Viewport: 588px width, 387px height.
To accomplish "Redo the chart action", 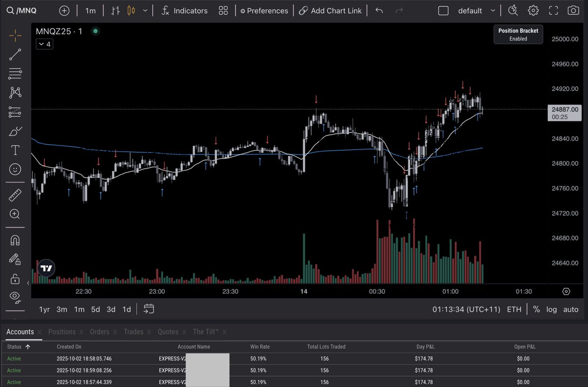I will point(399,10).
